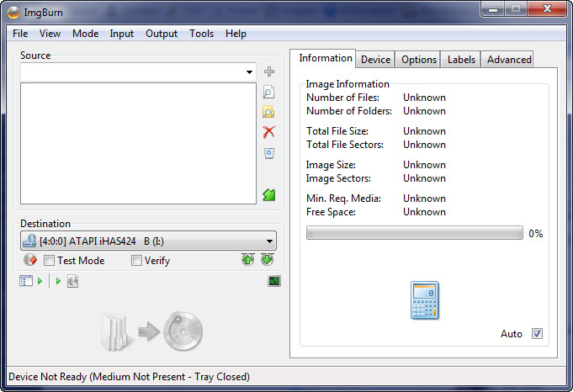The height and width of the screenshot is (392, 573).
Task: Open the Tools menu
Action: pyautogui.click(x=201, y=34)
